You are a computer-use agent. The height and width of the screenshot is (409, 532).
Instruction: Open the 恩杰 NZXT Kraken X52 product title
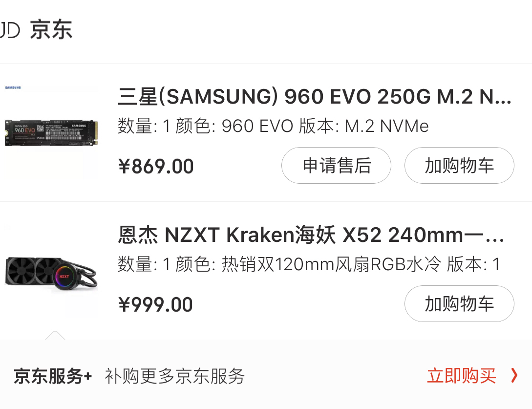pos(311,235)
